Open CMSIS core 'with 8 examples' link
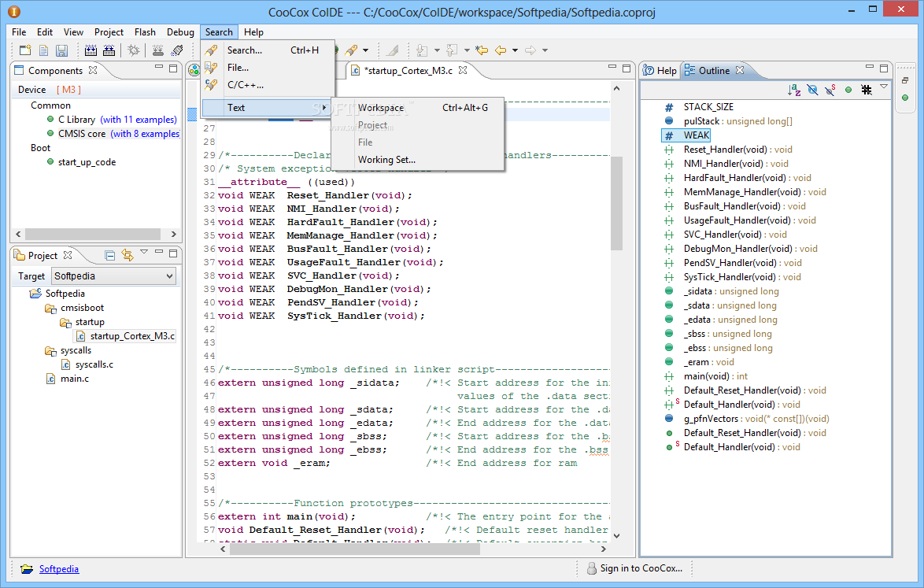The width and height of the screenshot is (924, 588). click(x=145, y=134)
